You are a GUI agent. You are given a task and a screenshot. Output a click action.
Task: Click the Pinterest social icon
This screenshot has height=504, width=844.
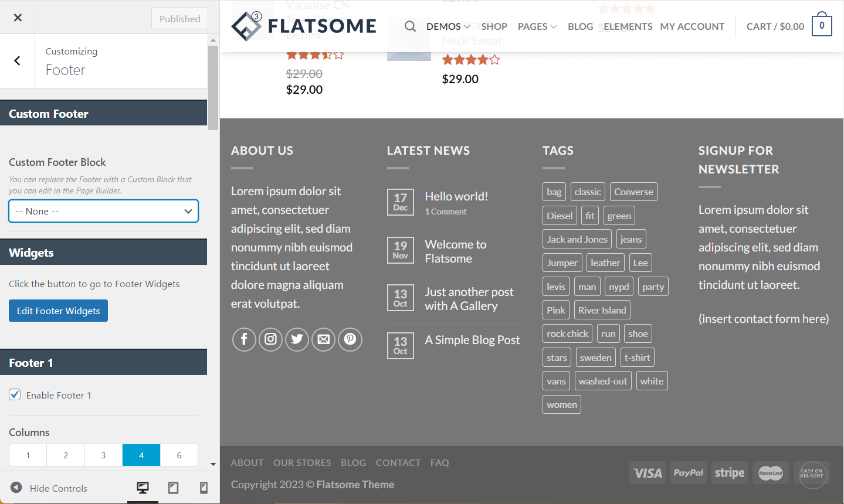pyautogui.click(x=350, y=339)
